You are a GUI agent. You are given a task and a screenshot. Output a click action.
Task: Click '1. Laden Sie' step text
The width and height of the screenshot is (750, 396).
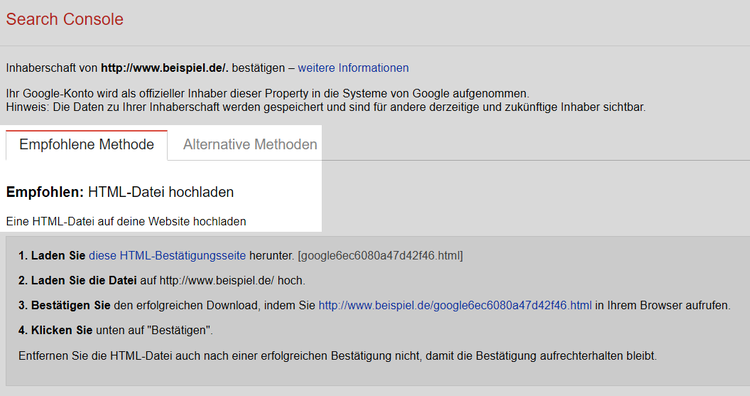[52, 256]
